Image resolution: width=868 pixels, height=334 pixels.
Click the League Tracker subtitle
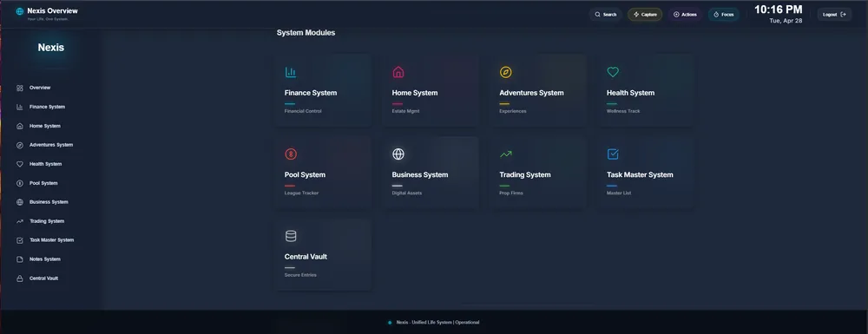[x=302, y=193]
